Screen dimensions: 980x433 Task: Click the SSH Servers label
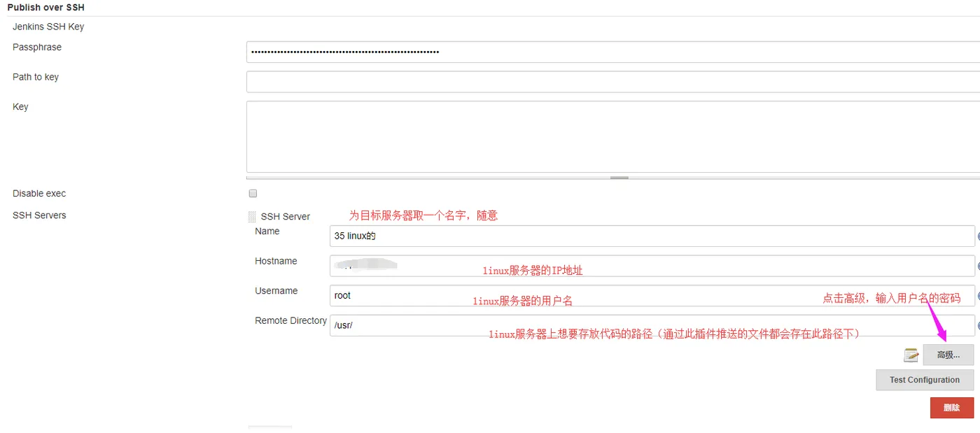tap(39, 215)
